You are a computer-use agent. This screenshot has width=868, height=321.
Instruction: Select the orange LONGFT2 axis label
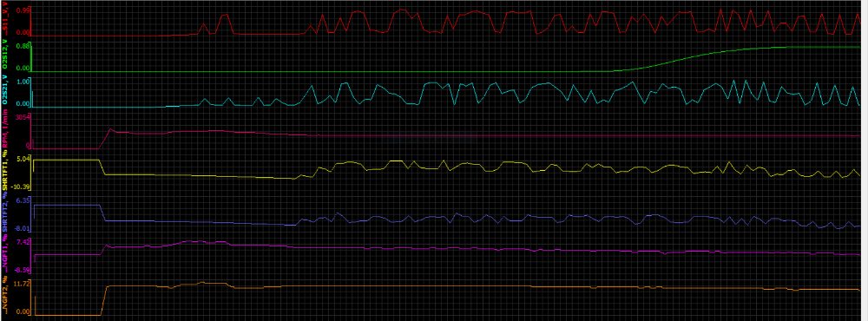point(4,298)
